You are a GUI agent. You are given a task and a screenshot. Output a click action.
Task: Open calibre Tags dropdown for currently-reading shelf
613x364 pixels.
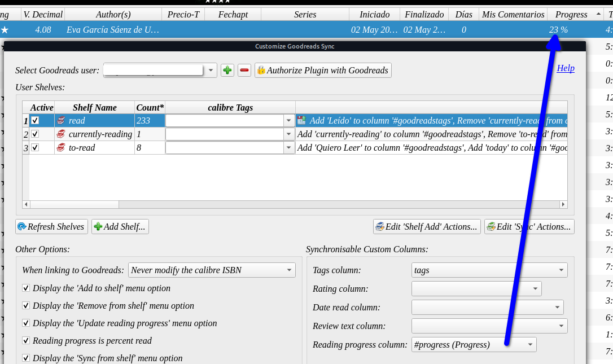click(x=288, y=134)
